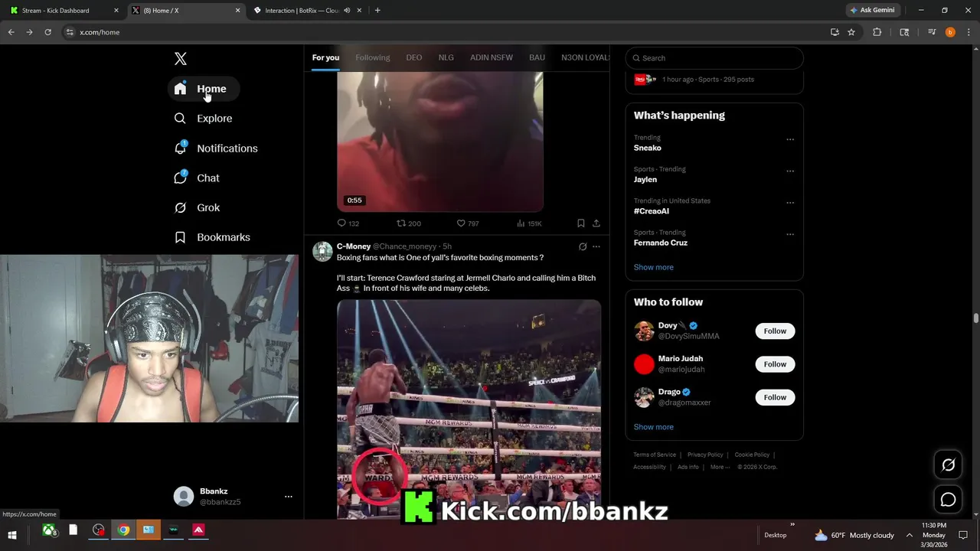980x551 pixels.
Task: Open Xbox app from taskbar
Action: [49, 530]
